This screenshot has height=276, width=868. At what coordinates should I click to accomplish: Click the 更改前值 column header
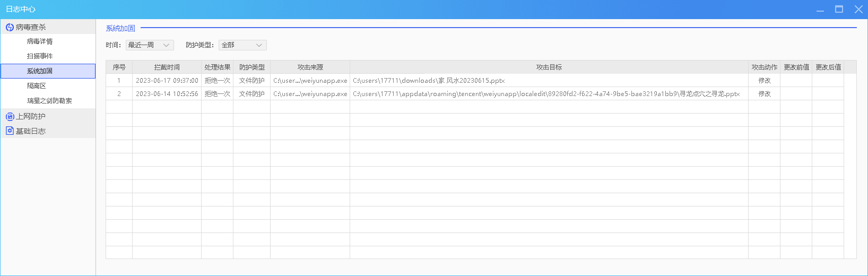pos(796,67)
